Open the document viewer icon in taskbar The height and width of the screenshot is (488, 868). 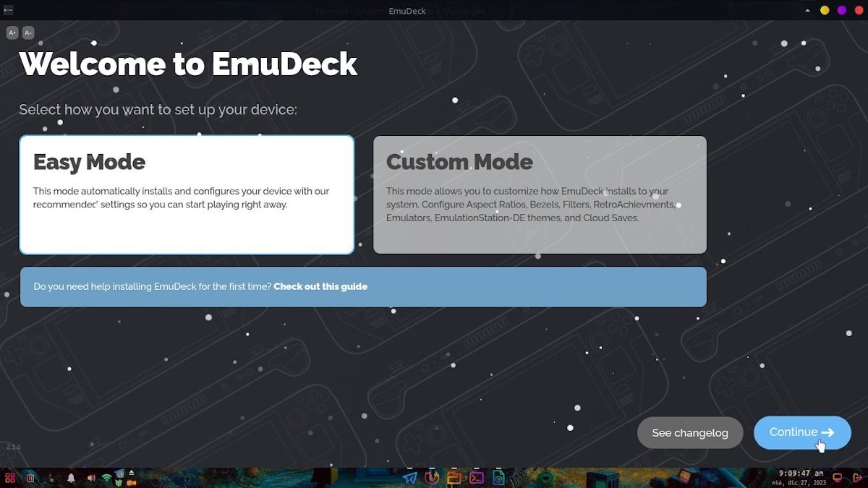click(x=498, y=478)
